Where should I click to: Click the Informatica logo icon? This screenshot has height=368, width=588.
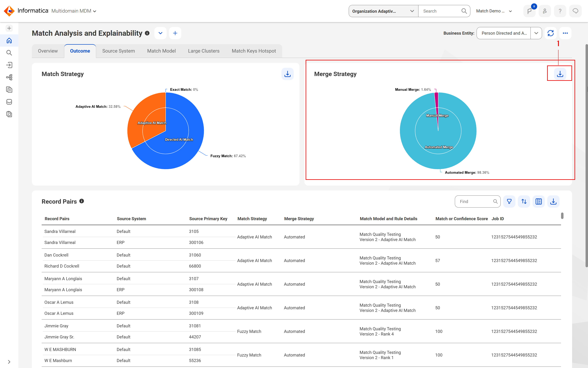(9, 11)
